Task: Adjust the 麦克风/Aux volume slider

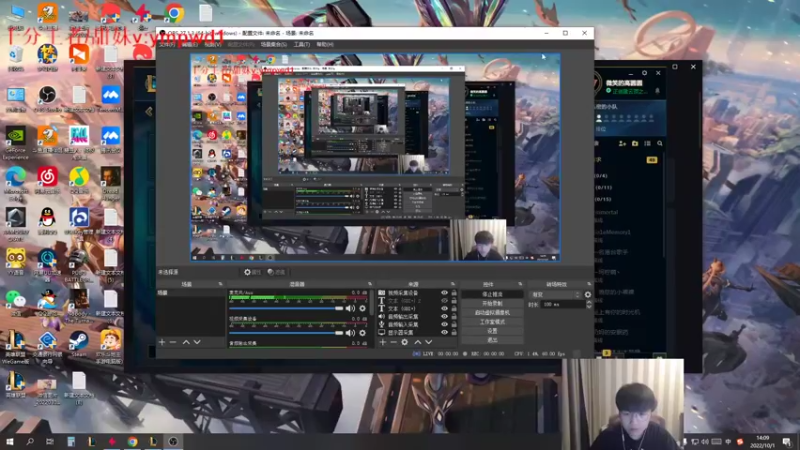Action: pos(286,308)
